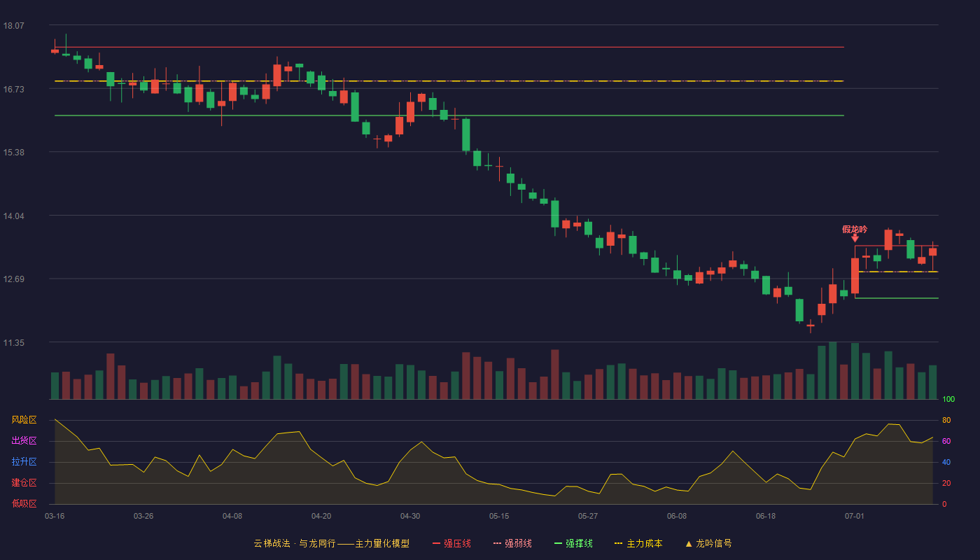The image size is (980, 560).
Task: Click the 05-15 date axis label
Action: pyautogui.click(x=499, y=516)
